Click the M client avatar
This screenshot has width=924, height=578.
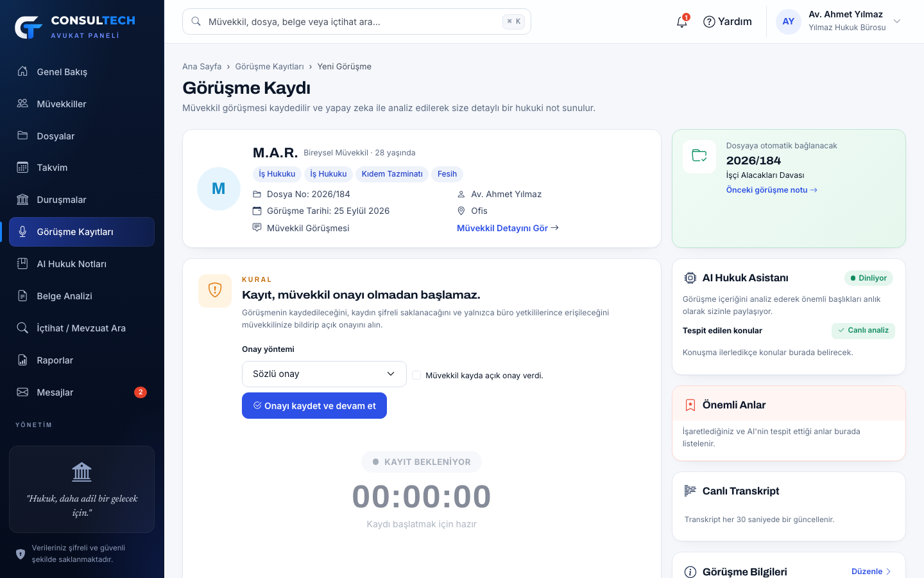(219, 189)
